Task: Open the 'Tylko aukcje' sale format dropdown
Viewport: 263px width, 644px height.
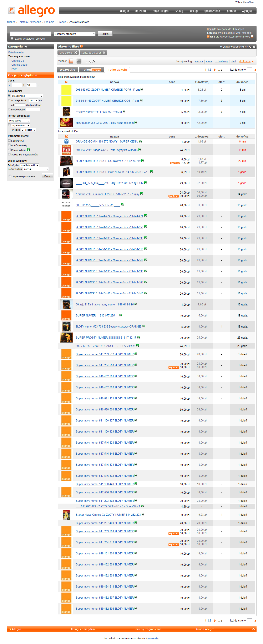Action: point(19,121)
